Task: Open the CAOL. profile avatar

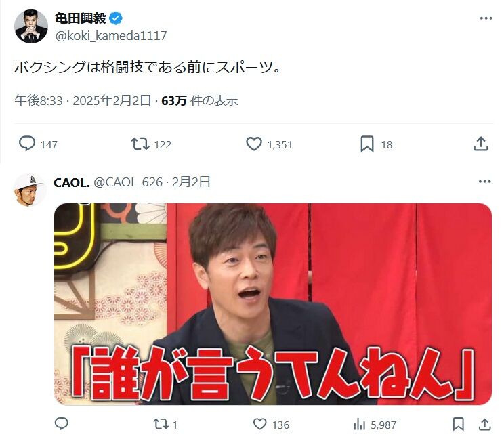Action: click(30, 190)
